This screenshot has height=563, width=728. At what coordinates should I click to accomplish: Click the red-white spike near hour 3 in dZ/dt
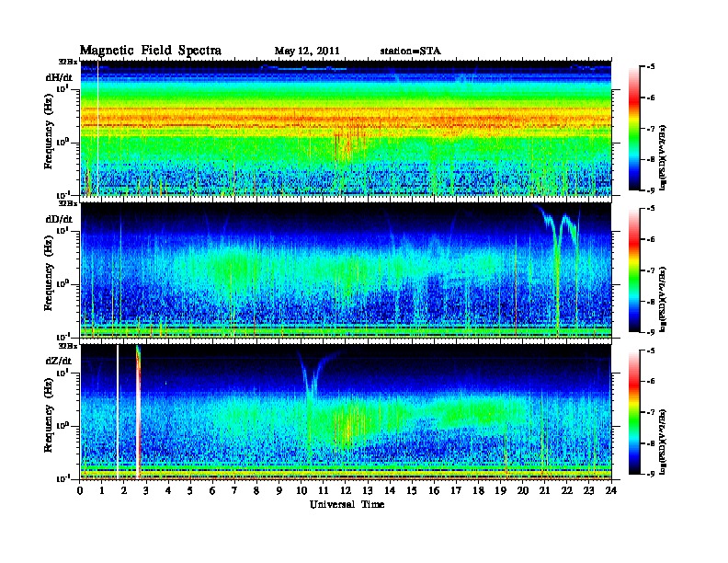(138, 412)
